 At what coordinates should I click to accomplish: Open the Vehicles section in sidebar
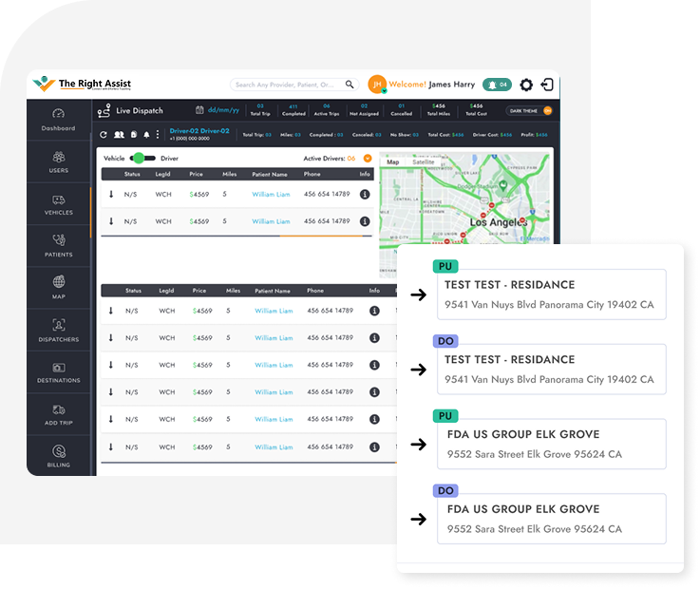pos(58,206)
